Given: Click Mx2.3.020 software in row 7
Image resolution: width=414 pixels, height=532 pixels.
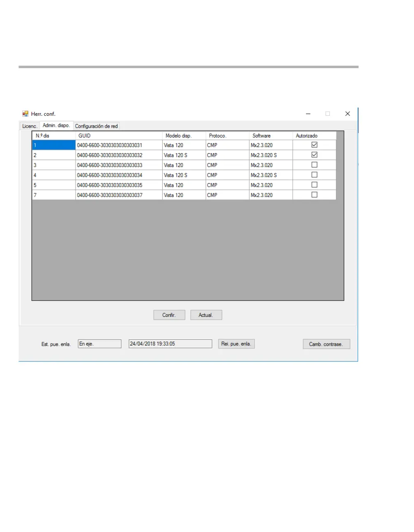Looking at the screenshot, I should [x=271, y=195].
